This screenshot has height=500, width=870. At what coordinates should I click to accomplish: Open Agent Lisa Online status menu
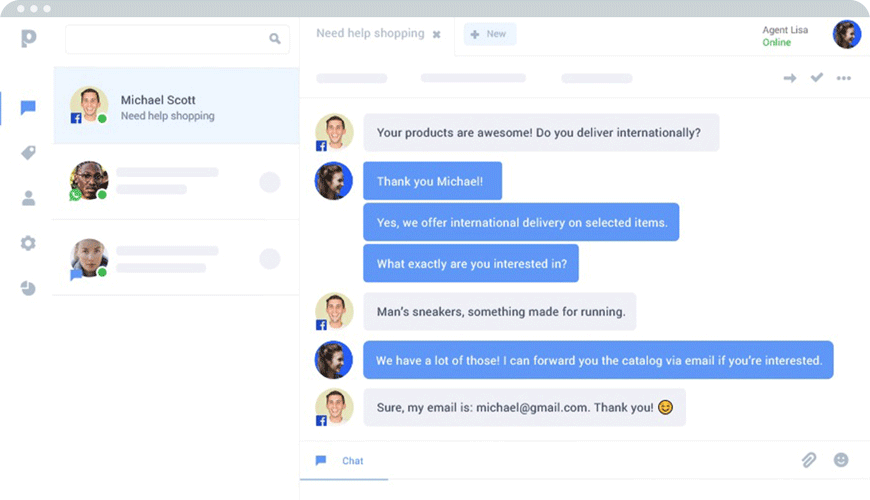784,36
